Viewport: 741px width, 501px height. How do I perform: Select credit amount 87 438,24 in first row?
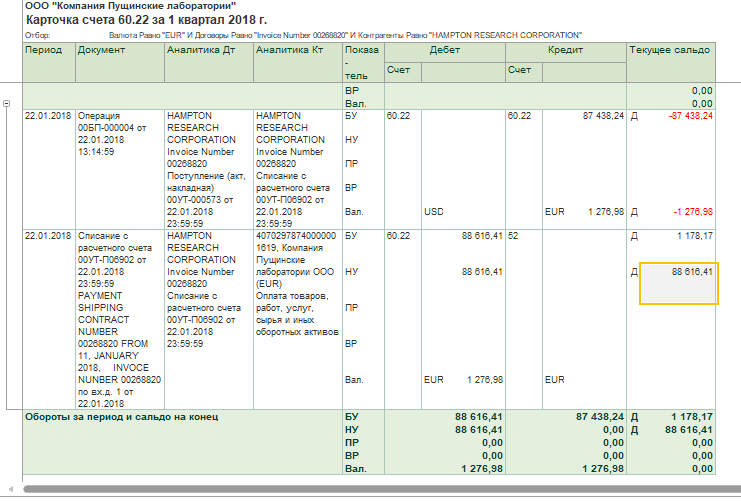pyautogui.click(x=596, y=116)
